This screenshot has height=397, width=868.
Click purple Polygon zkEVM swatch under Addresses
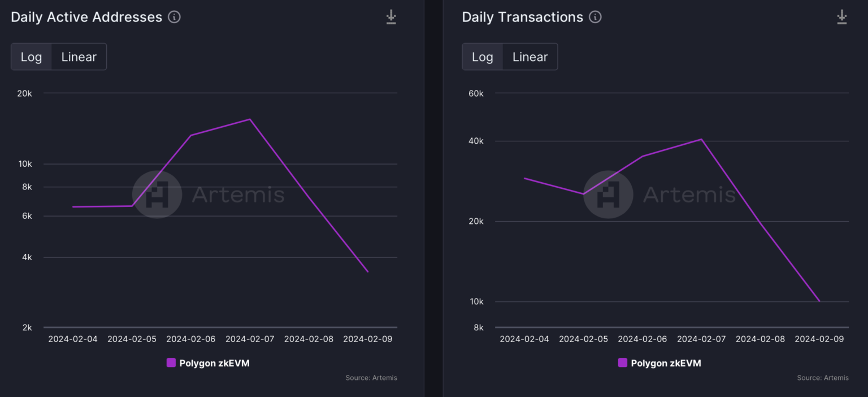[171, 363]
